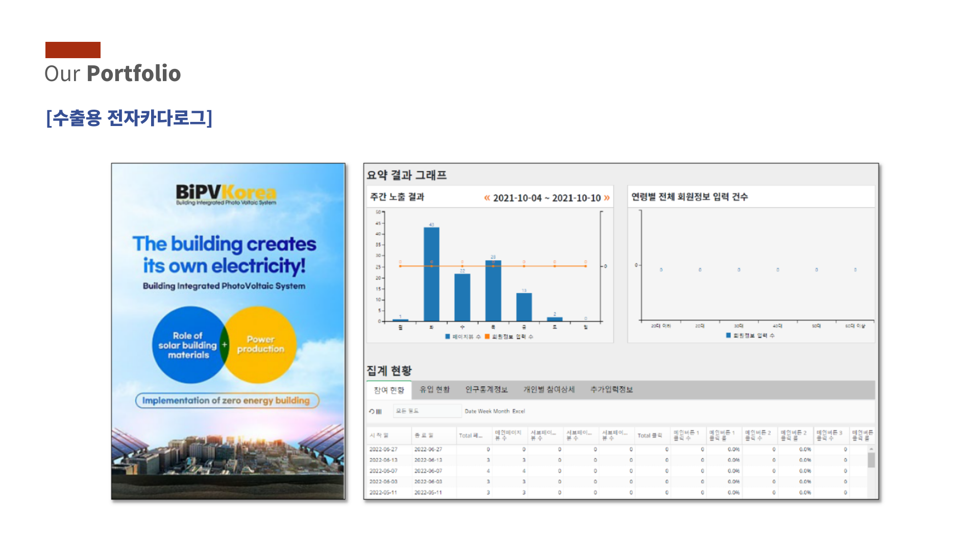
Task: Click end date cell 2022-06-07
Action: point(428,471)
